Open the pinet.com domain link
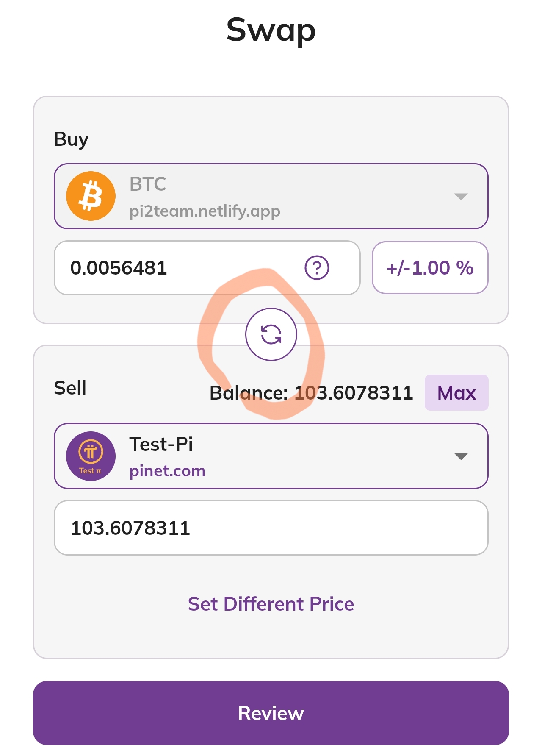Viewport: 542px width, 756px height. [167, 471]
